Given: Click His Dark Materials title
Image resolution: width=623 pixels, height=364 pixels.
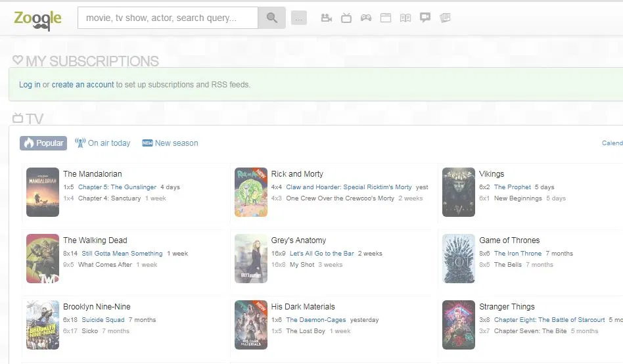Looking at the screenshot, I should [303, 307].
